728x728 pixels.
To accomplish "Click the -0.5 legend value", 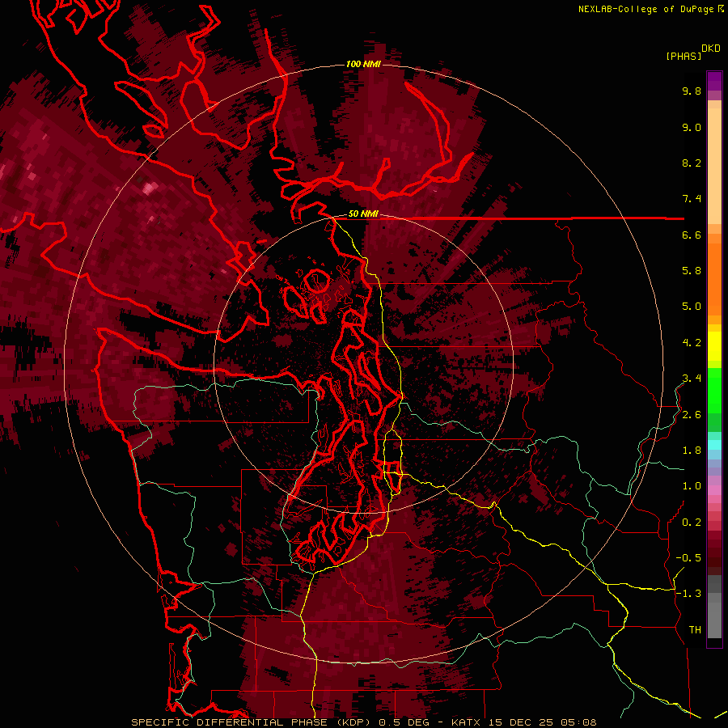I will 688,558.
